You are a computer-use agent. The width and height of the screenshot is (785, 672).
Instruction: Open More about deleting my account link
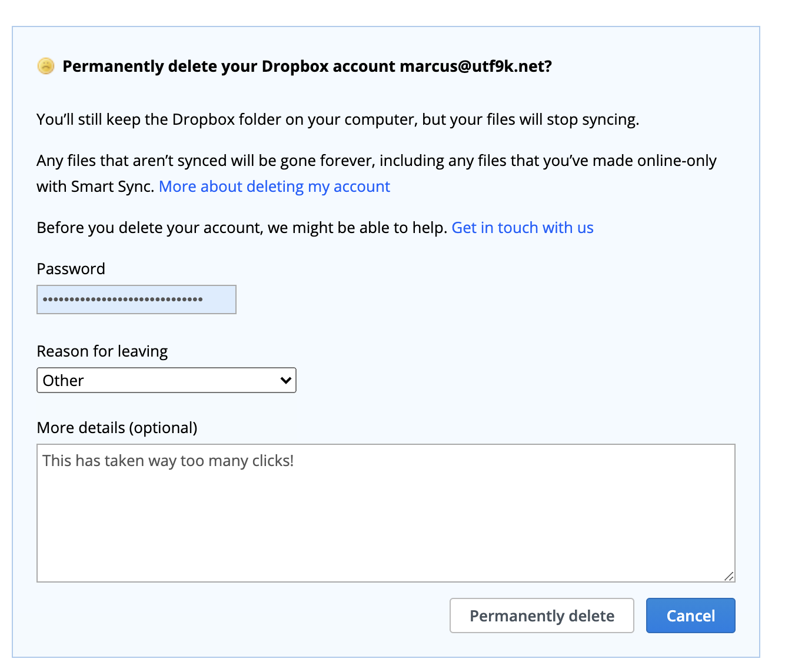click(x=274, y=187)
